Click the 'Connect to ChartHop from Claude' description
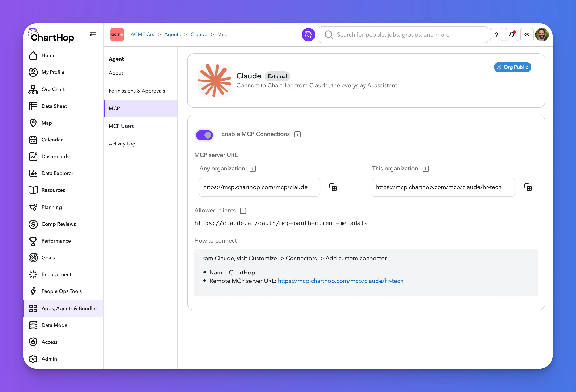The height and width of the screenshot is (392, 576). (317, 85)
